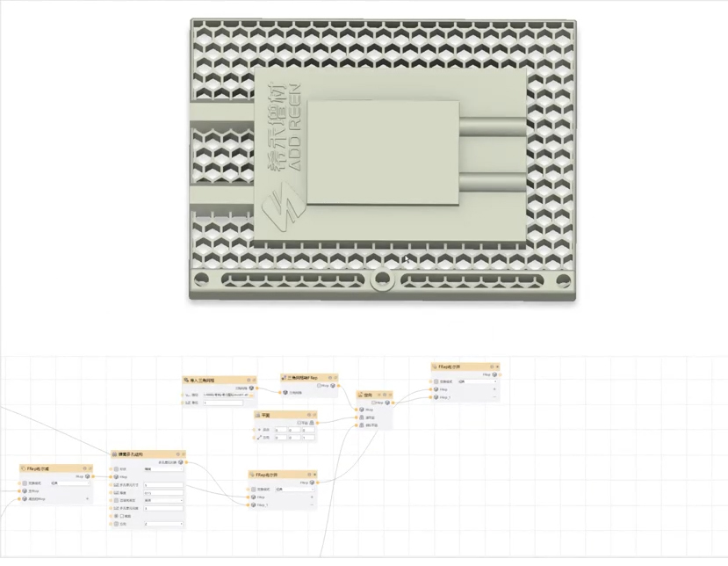Click the FRep output cube icon on trim node
This screenshot has width=728, height=566.
click(387, 403)
